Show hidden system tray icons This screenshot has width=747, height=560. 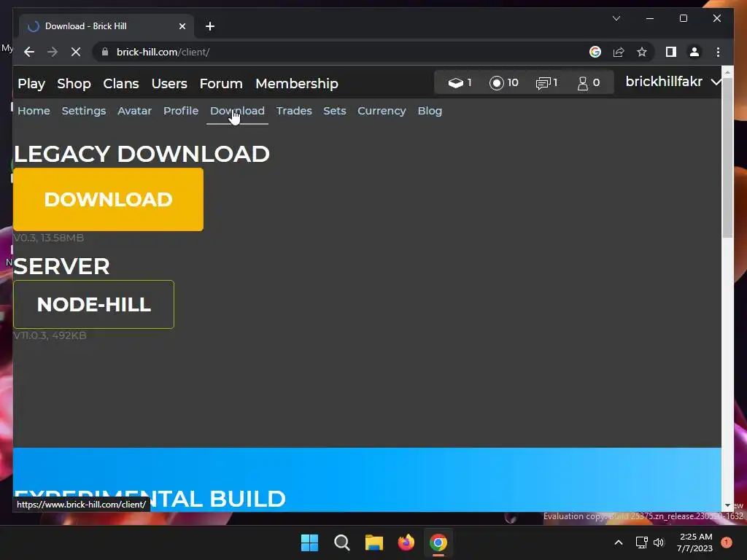pos(619,542)
